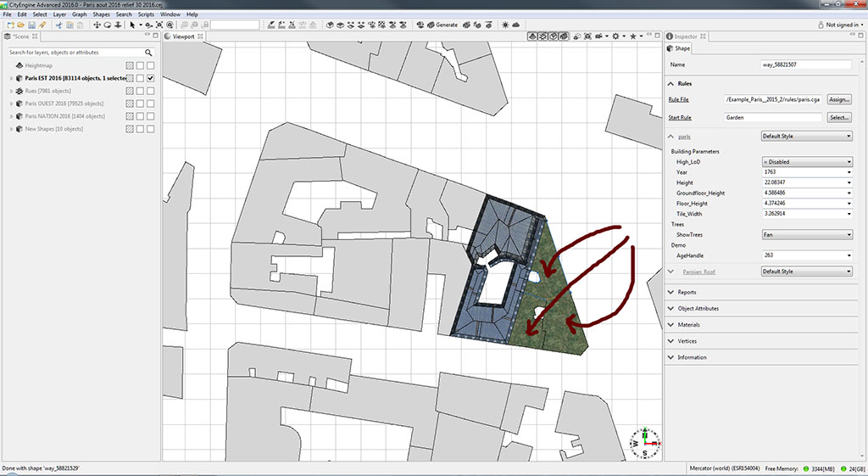868x476 pixels.
Task: Click the Copy icon in the toolbar
Action: (70, 25)
